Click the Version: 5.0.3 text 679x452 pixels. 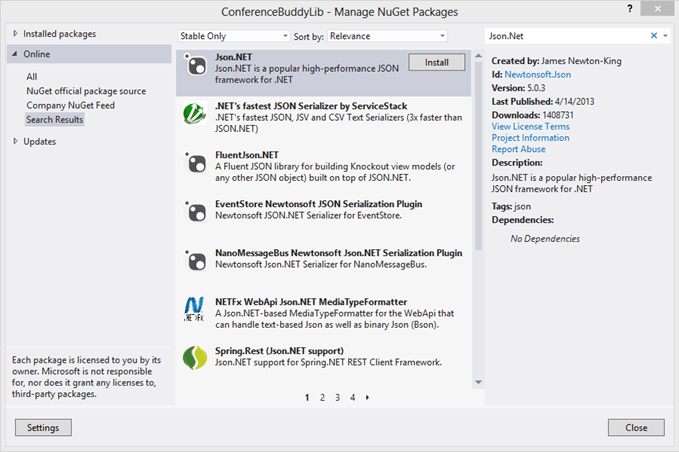tap(518, 88)
